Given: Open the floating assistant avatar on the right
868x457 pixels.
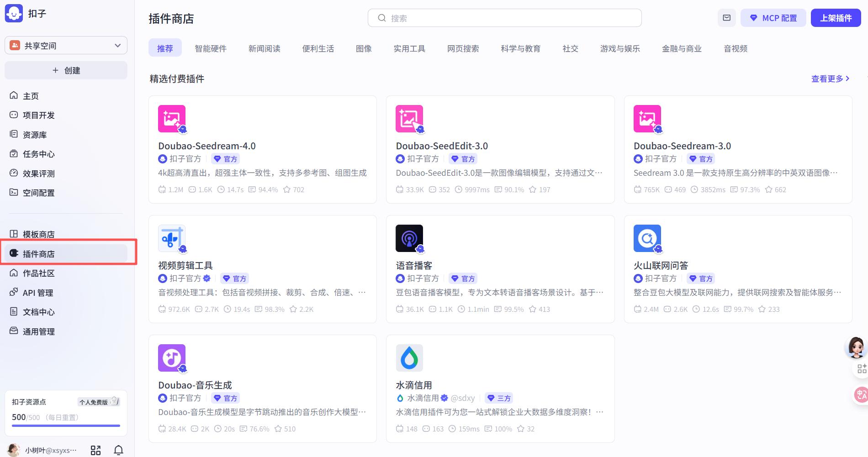Looking at the screenshot, I should pyautogui.click(x=856, y=347).
